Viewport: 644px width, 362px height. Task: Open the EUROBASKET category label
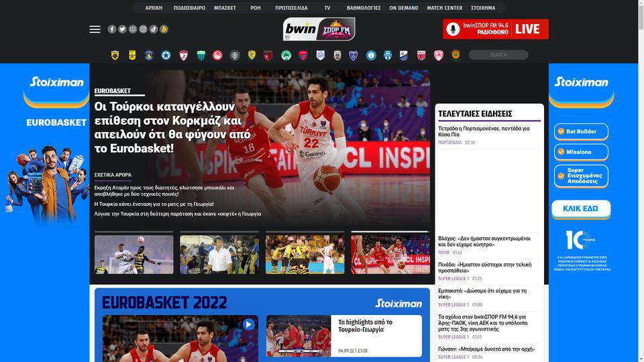(113, 91)
